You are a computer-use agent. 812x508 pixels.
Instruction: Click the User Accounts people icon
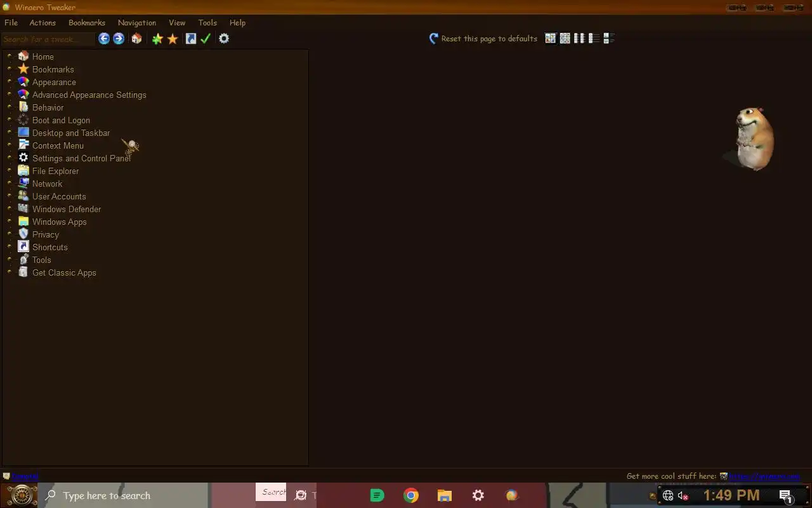23,196
